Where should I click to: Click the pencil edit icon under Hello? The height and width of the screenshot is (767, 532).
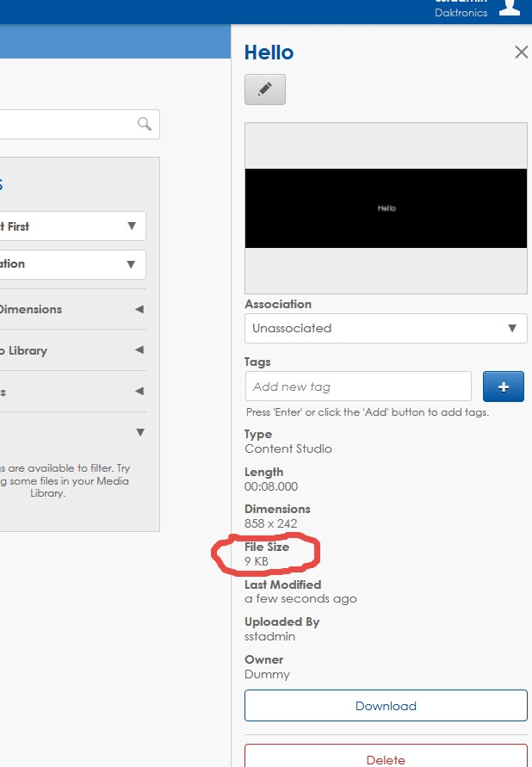pyautogui.click(x=264, y=90)
